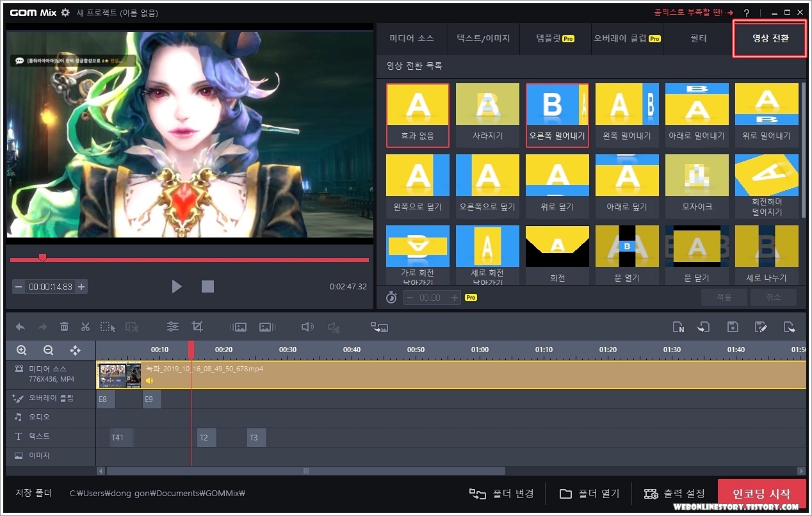Select the 문 열기 transition
812x516 pixels.
click(627, 255)
